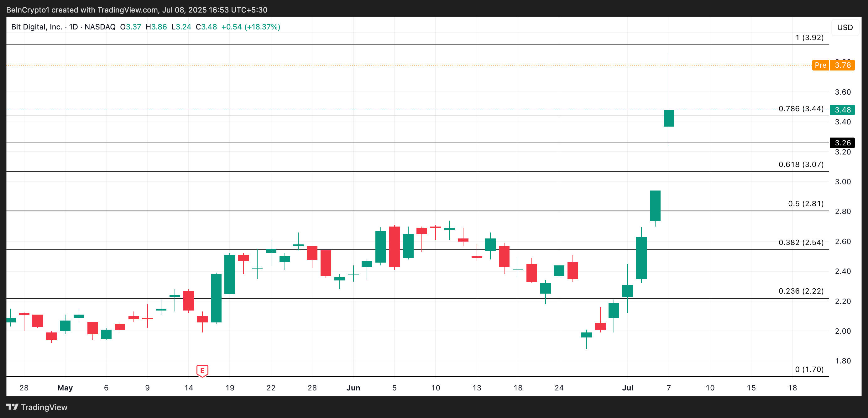The height and width of the screenshot is (418, 868).
Task: Click the Jul 7 tall green candlestick
Action: [669, 118]
